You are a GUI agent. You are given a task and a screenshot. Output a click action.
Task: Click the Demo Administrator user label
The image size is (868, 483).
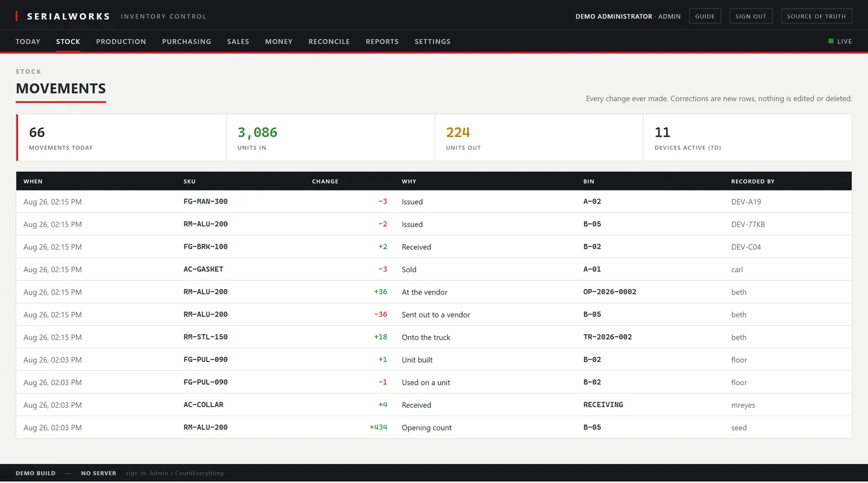tap(614, 16)
